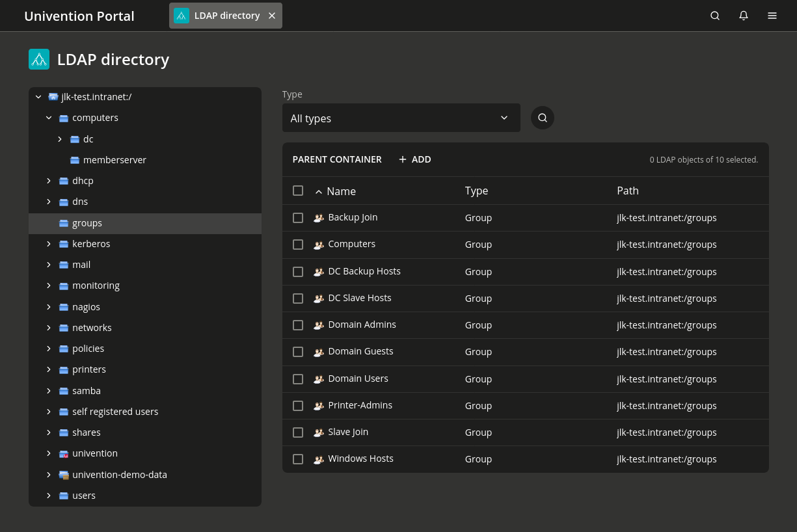Click the search button beside Type dropdown

[x=543, y=118]
